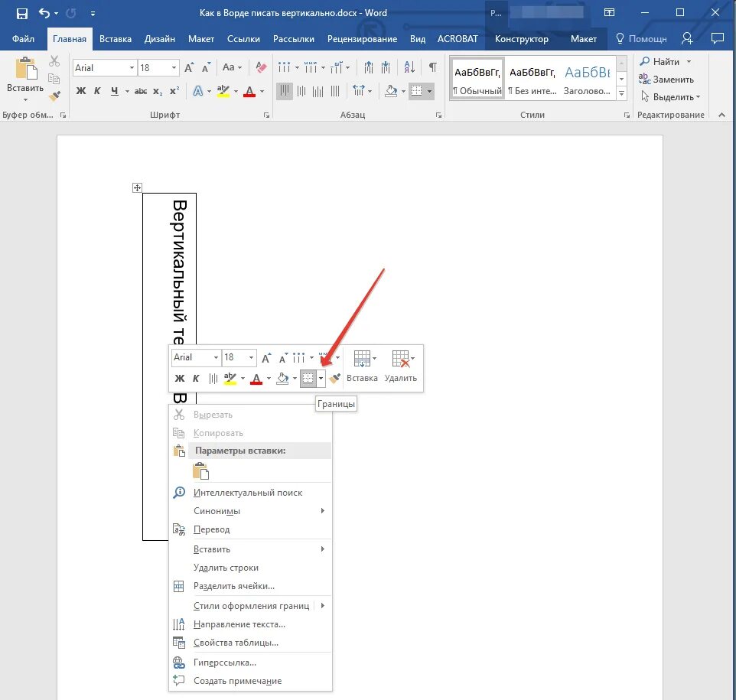Toggle superscript x² in the ribbon

pyautogui.click(x=174, y=91)
